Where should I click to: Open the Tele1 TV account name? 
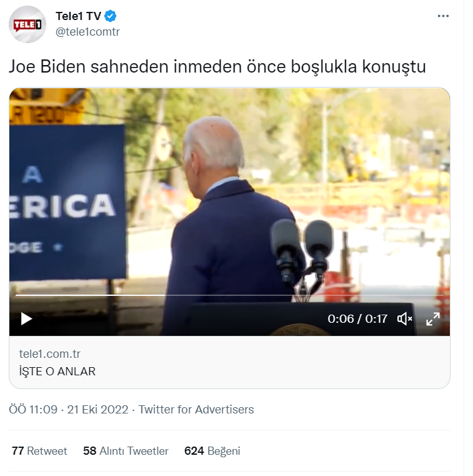(x=78, y=16)
